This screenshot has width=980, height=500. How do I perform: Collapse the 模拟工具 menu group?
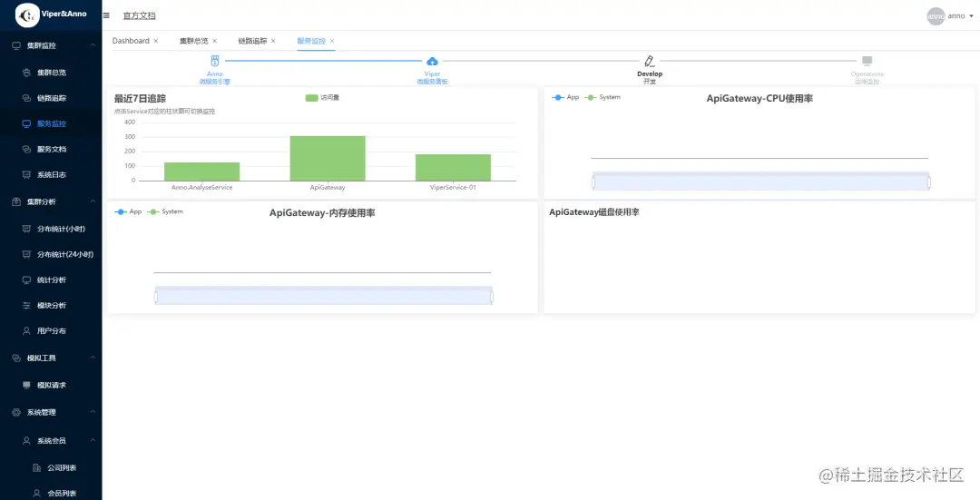tap(51, 358)
